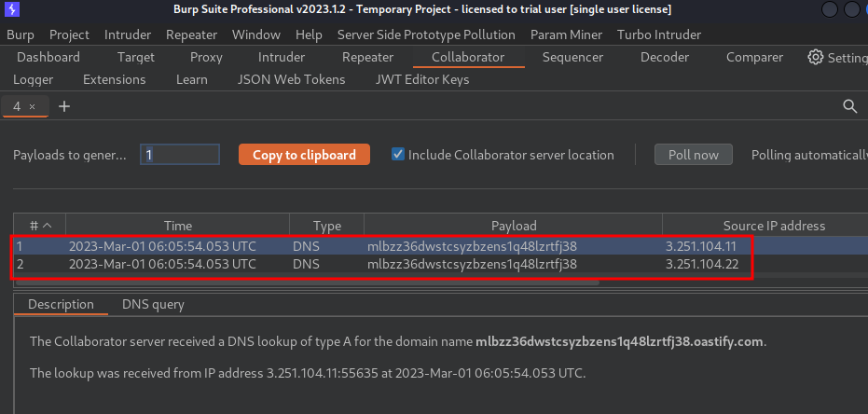The width and height of the screenshot is (868, 414).
Task: Select interaction row from 3.251.104.22
Action: point(441,265)
